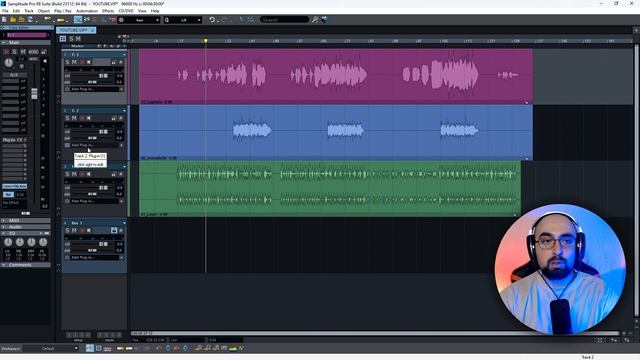The height and width of the screenshot is (360, 640).
Task: Open track 1 menu arrow
Action: click(124, 54)
